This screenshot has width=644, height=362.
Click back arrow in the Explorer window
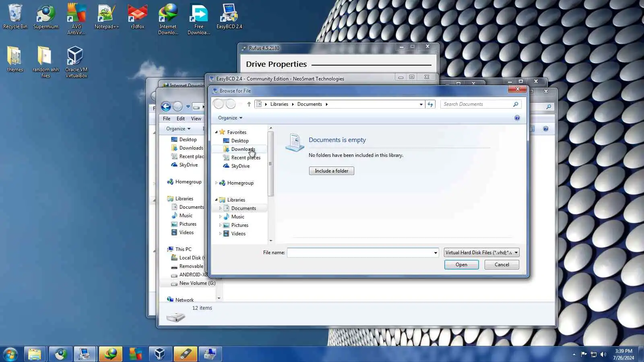(166, 107)
